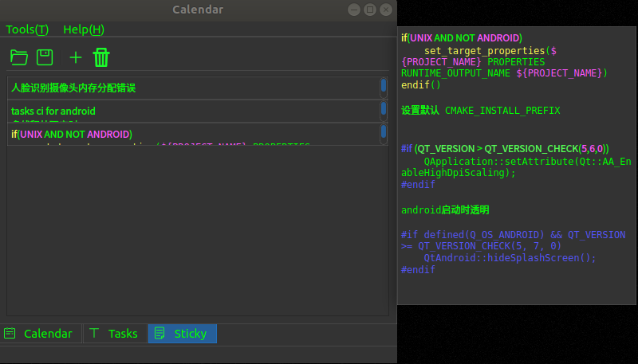The width and height of the screenshot is (638, 364).
Task: Close the Calendar window
Action: tap(386, 10)
